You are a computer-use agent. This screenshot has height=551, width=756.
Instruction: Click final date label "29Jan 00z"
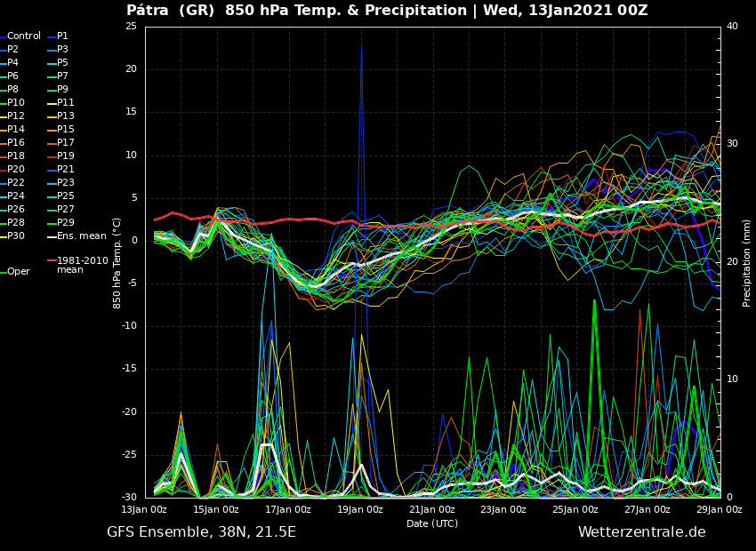(x=720, y=509)
